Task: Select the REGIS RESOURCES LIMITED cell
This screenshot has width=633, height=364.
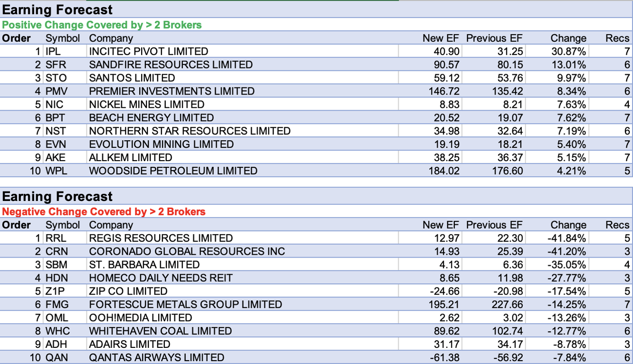Action: (x=161, y=238)
